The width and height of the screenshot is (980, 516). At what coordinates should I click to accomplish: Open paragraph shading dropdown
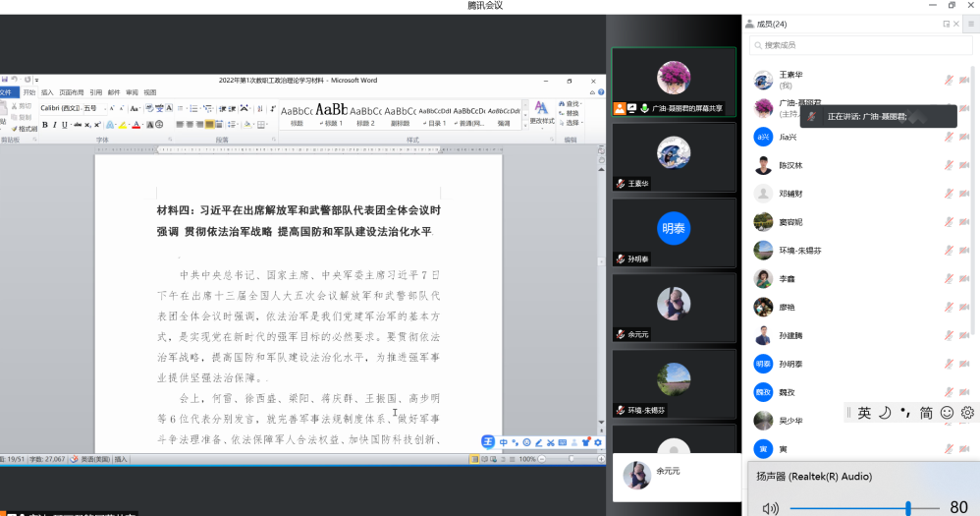pos(247,125)
